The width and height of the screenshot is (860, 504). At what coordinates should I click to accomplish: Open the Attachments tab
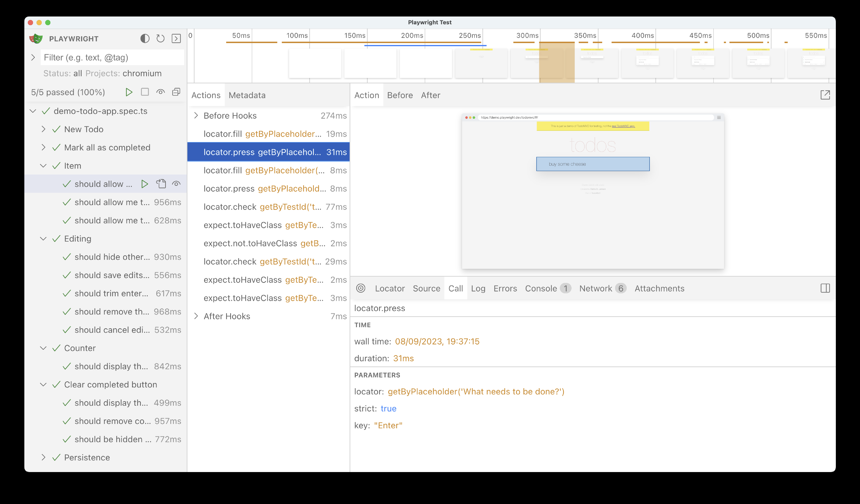659,288
